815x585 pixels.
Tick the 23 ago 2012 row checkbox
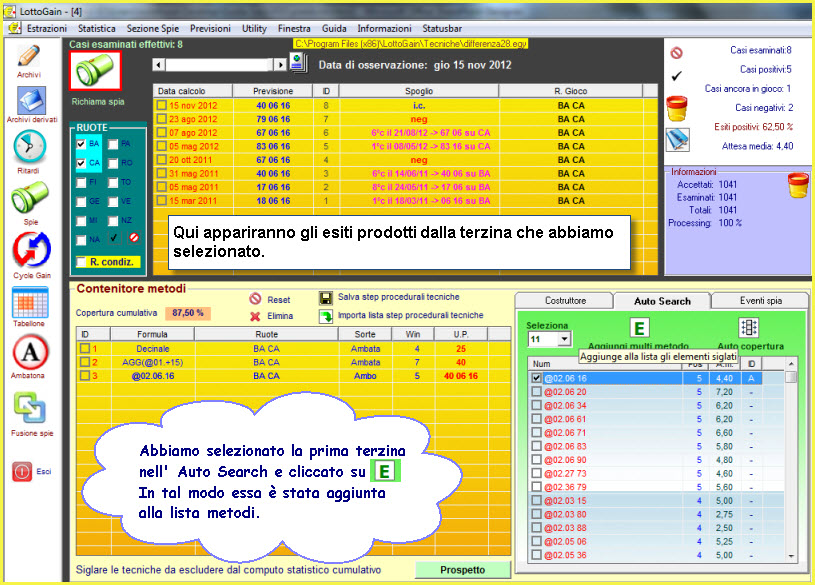click(x=162, y=119)
